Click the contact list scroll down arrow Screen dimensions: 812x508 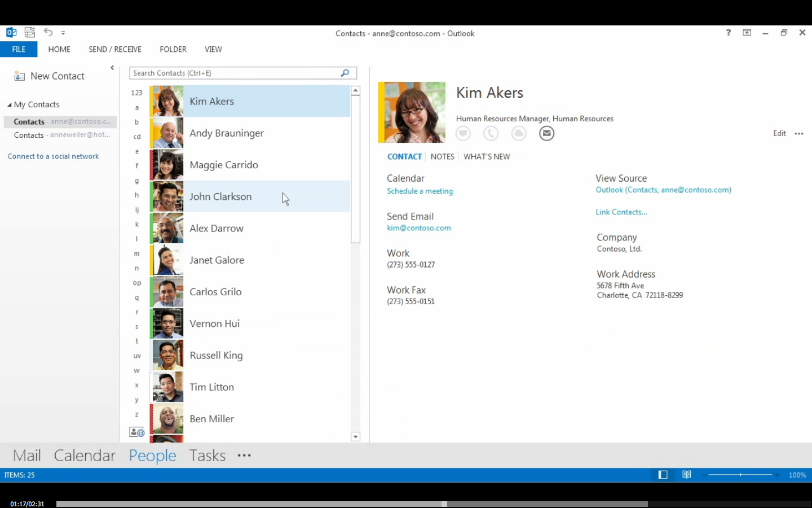tap(355, 437)
